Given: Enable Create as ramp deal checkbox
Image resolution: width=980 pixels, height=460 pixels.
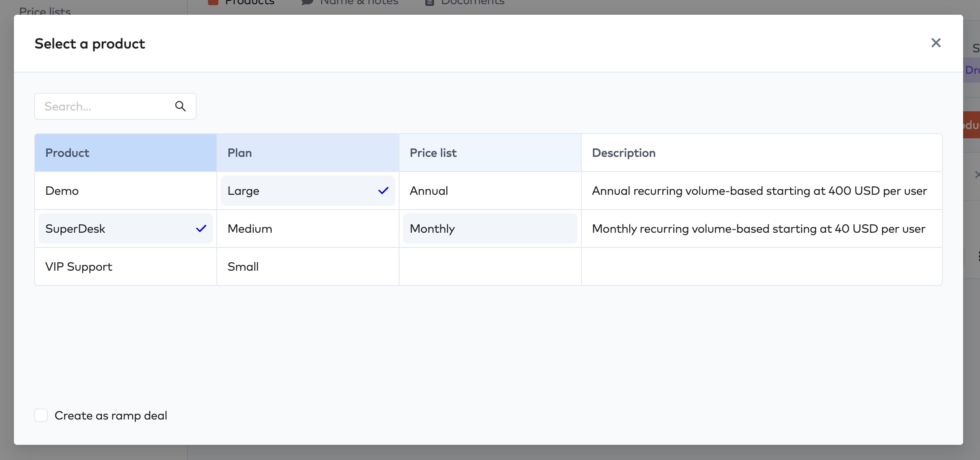Looking at the screenshot, I should pos(41,415).
